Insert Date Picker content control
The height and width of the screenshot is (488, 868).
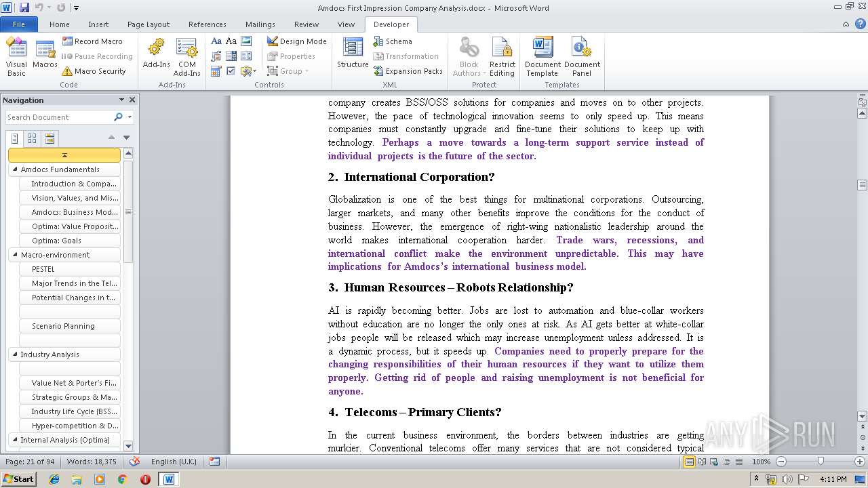coord(216,71)
